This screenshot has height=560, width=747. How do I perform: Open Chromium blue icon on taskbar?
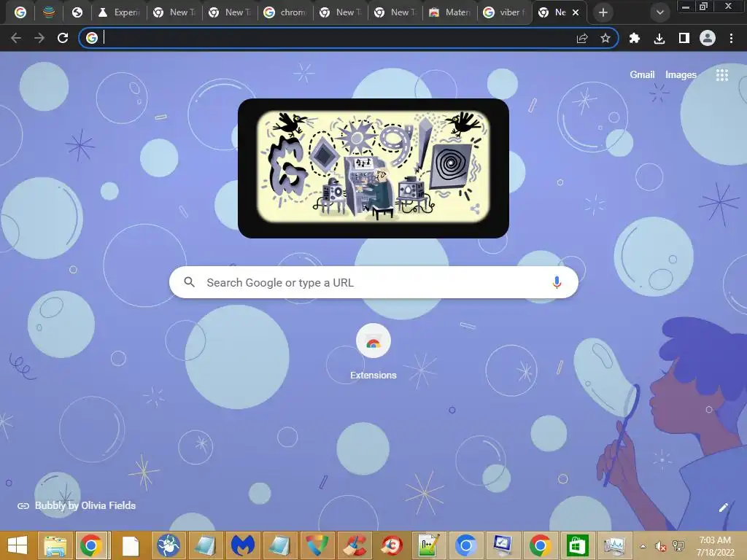pyautogui.click(x=465, y=545)
